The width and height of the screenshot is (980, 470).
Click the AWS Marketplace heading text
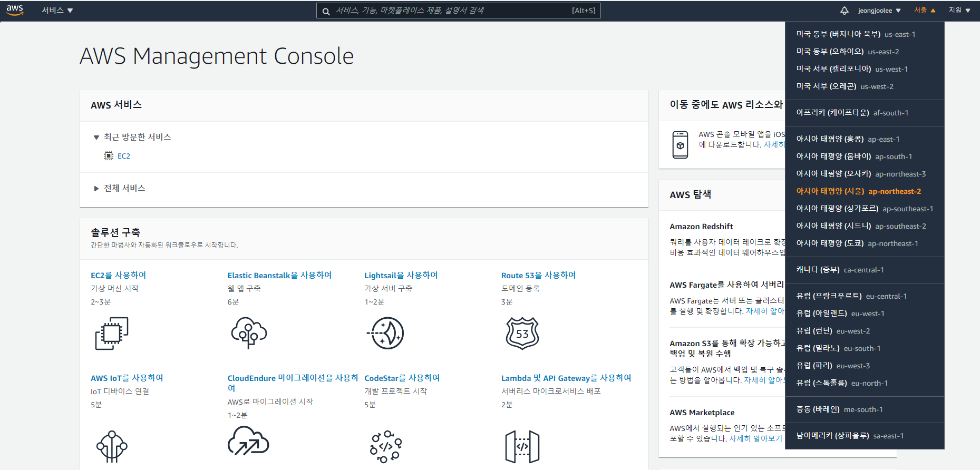(702, 413)
